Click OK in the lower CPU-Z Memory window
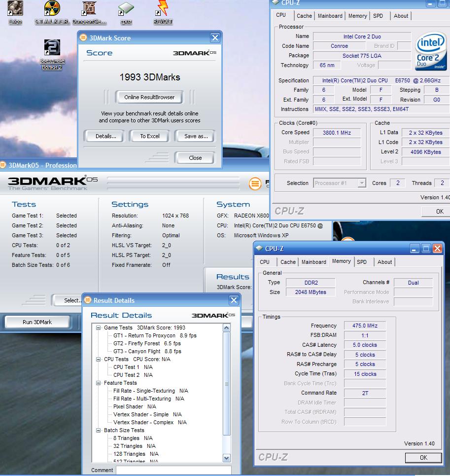 pyautogui.click(x=423, y=458)
